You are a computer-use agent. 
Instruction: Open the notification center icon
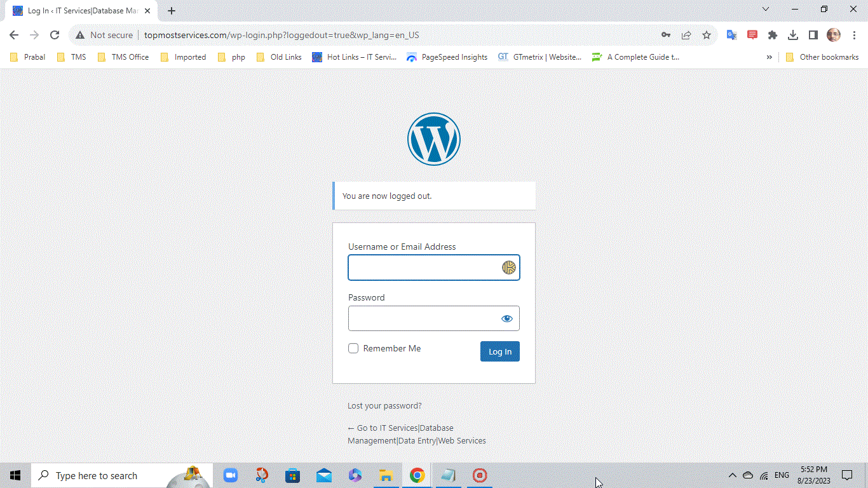(x=847, y=475)
